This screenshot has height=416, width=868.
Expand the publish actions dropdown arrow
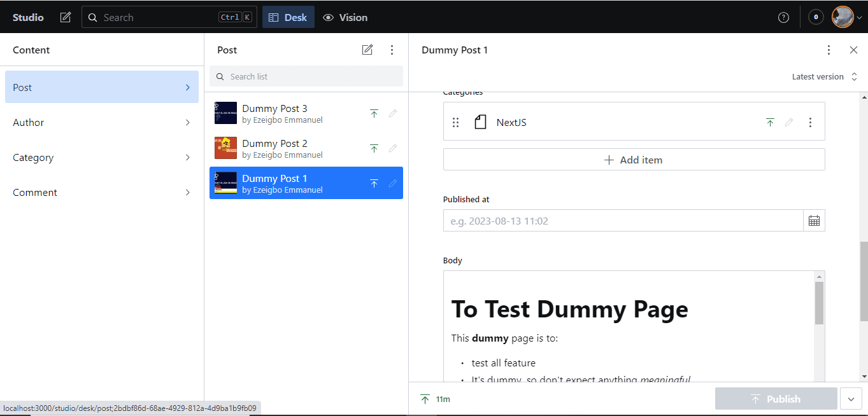coord(851,399)
